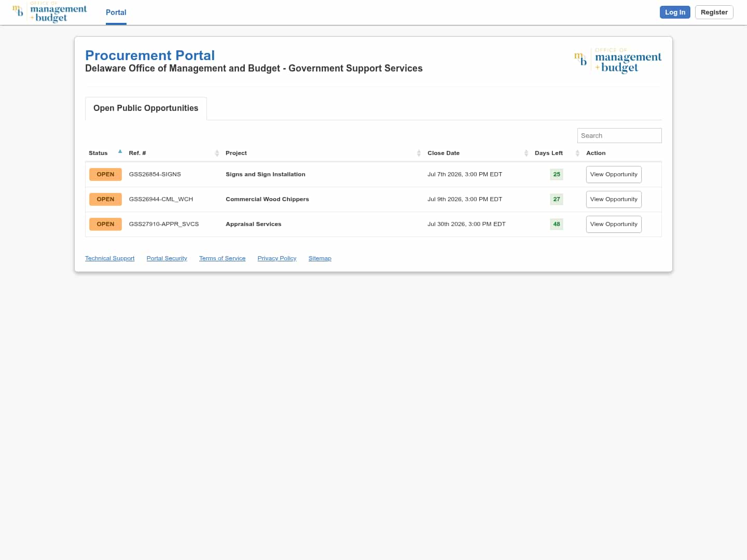
Task: Open the Terms of Service link
Action: tap(222, 258)
